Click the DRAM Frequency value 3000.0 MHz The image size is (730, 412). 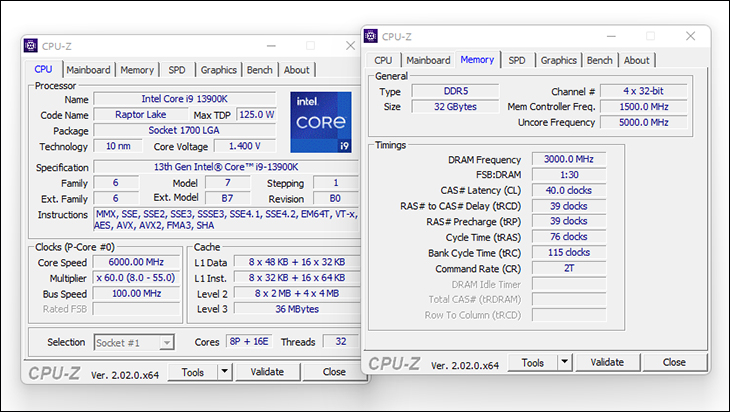(x=569, y=159)
